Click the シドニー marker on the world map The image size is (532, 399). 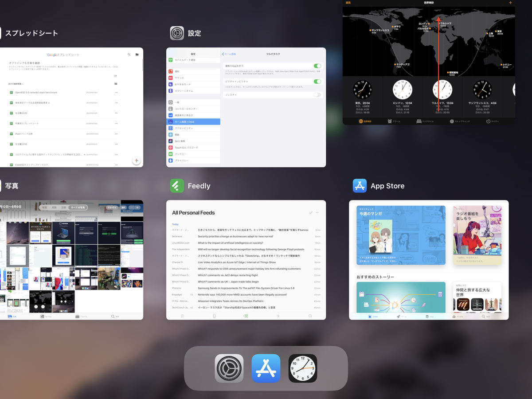pos(501,65)
